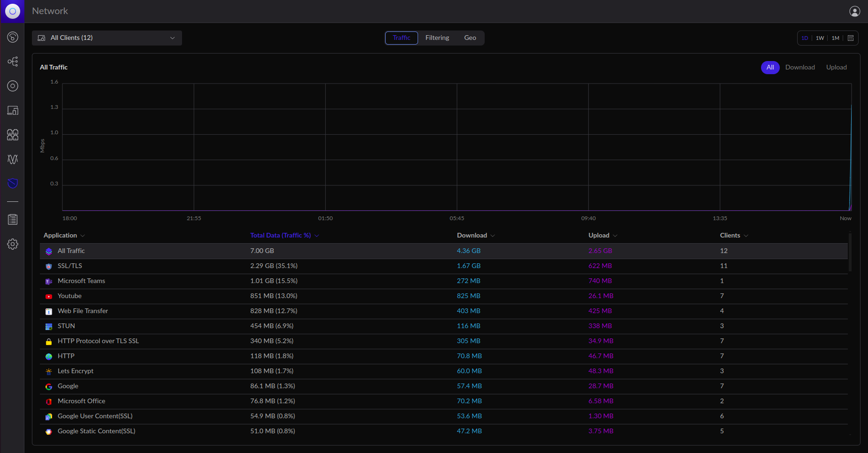Open the clipboard logs sidebar icon
This screenshot has width=868, height=453.
point(13,219)
